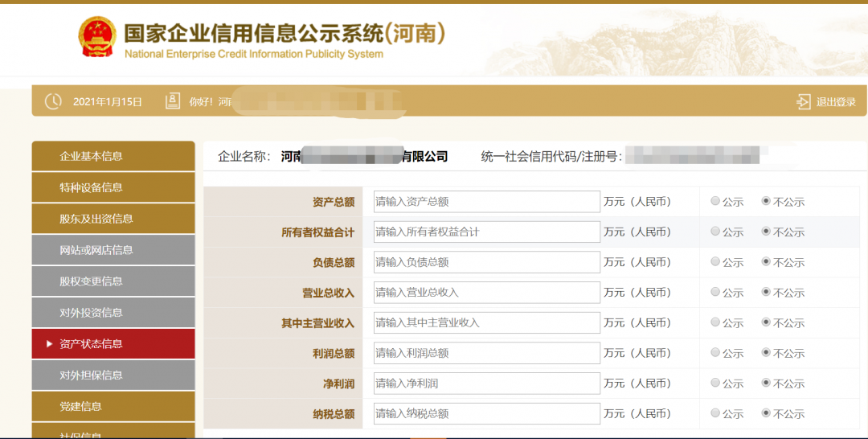The image size is (868, 439).
Task: Click the date text 2021年1月15日
Action: pos(108,102)
